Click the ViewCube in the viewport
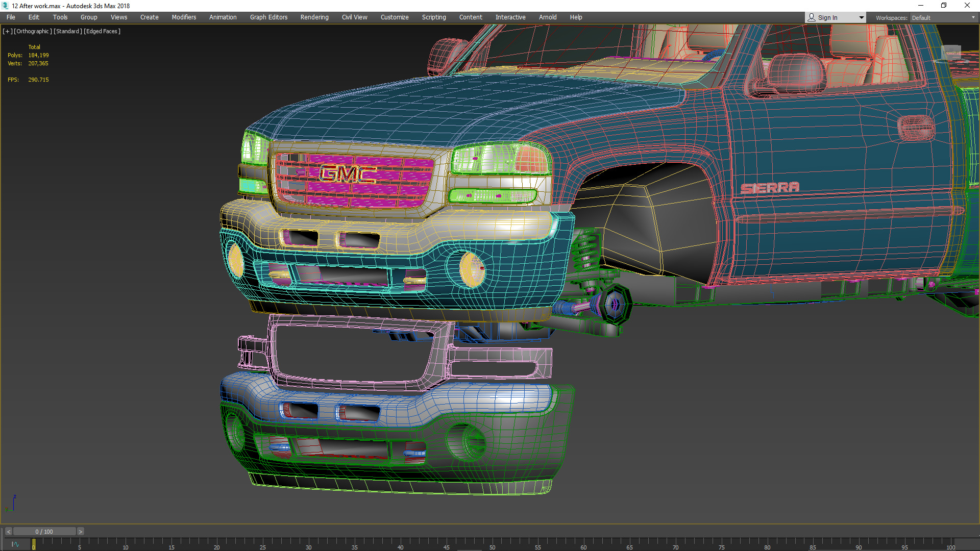The width and height of the screenshot is (980, 551). 951,53
